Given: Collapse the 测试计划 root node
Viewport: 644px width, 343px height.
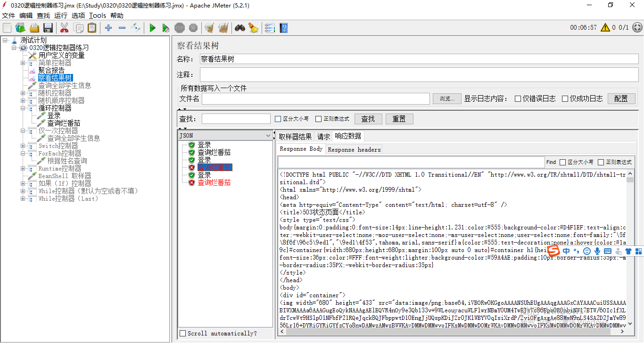Looking at the screenshot, I should click(4, 40).
